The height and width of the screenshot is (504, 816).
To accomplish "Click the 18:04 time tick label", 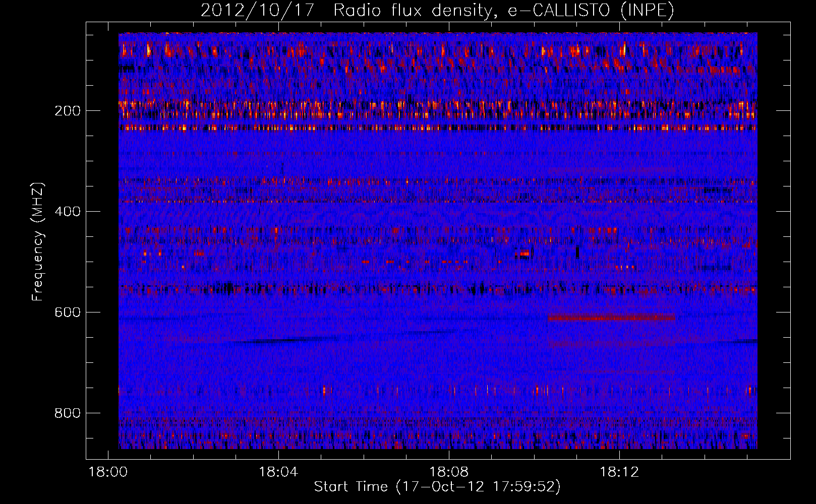I will click(278, 472).
